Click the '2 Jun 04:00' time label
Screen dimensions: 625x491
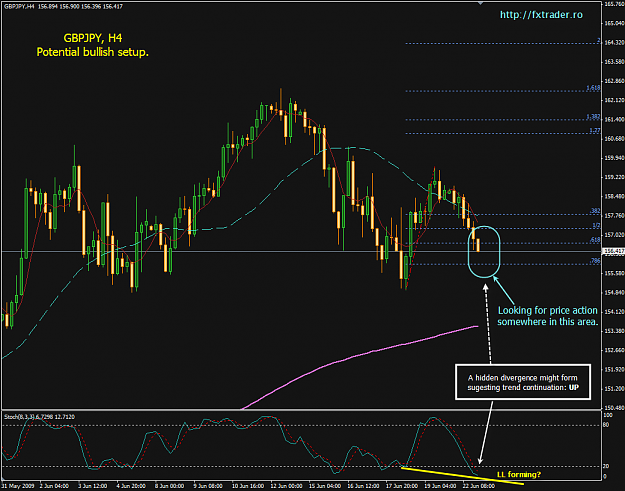54,486
